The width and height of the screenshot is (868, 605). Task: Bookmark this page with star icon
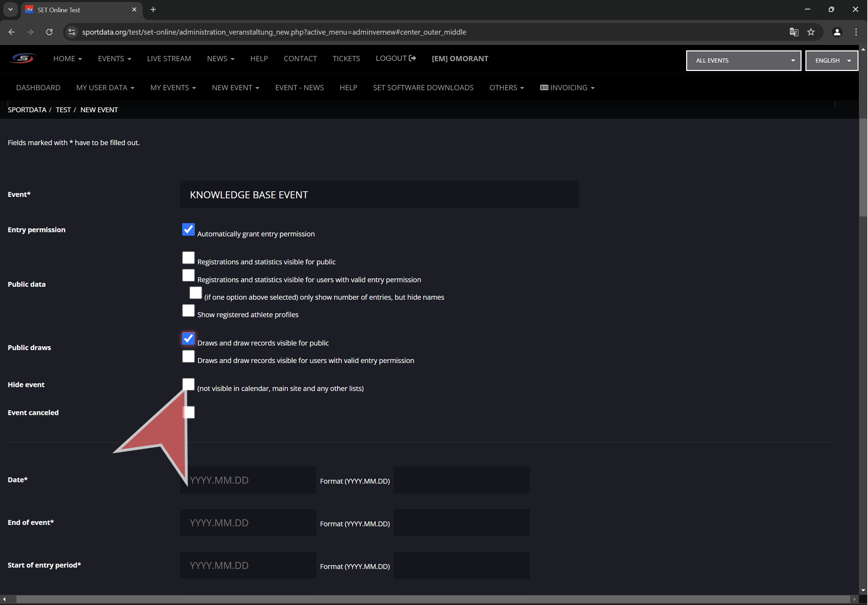pos(811,32)
